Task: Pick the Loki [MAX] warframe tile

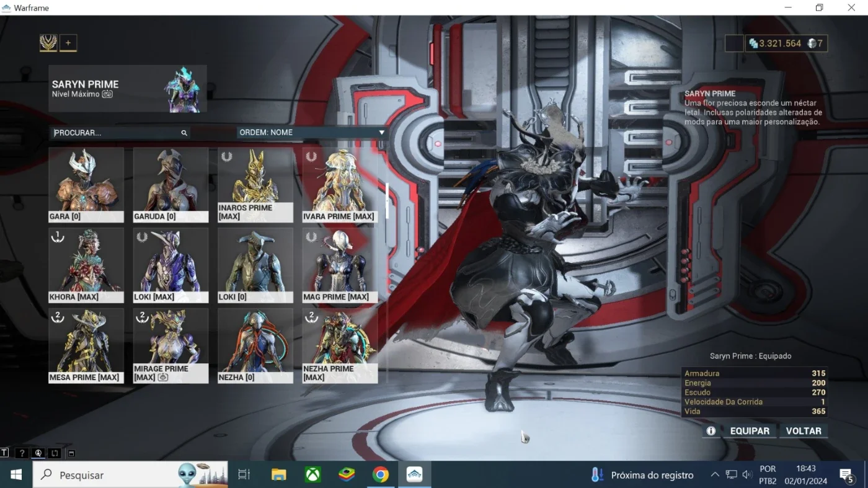Action: coord(170,265)
